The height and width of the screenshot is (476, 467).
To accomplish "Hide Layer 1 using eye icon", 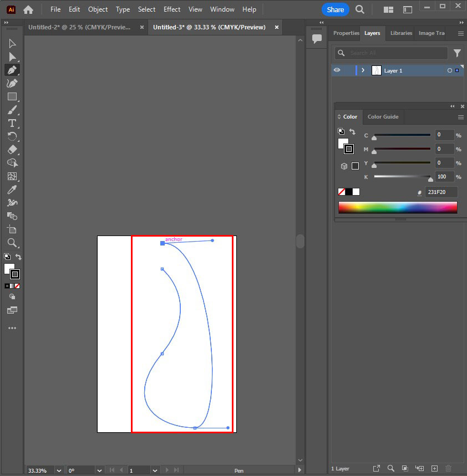I will point(337,70).
